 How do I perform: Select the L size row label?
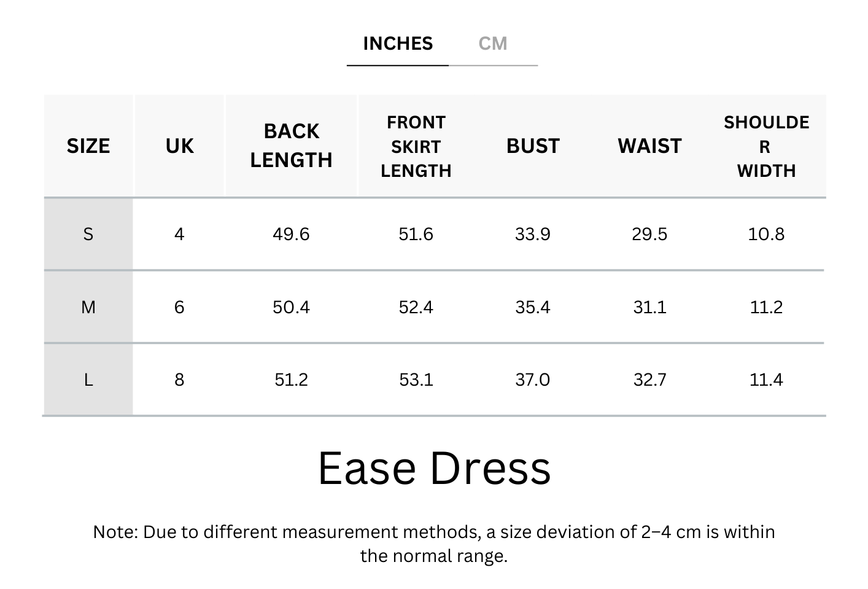(88, 380)
